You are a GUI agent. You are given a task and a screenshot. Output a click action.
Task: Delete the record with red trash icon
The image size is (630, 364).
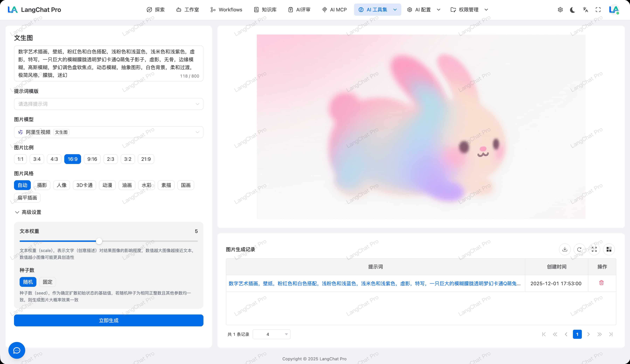[x=601, y=283]
